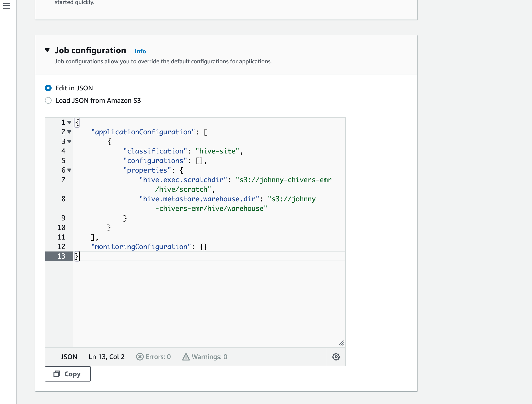Click the editor resize handle corner
The image size is (532, 404).
coord(341,343)
